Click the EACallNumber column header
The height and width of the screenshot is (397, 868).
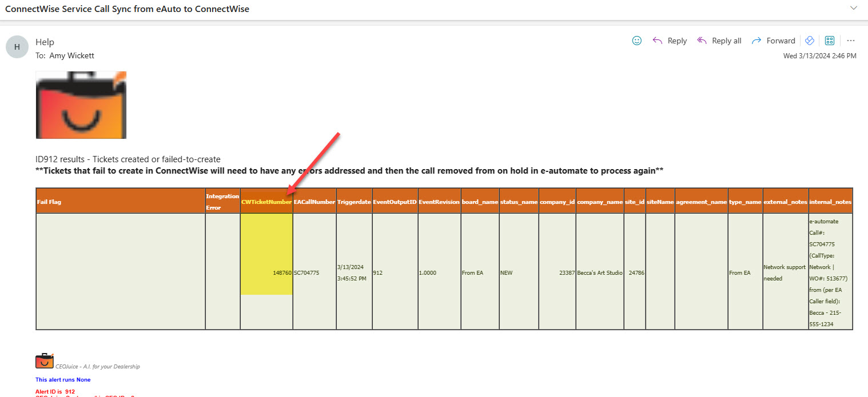pos(314,202)
